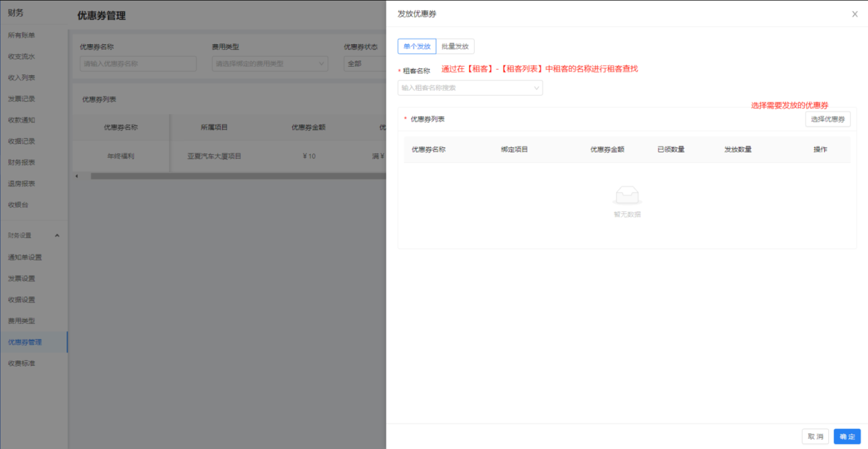
Task: Open 通知单设置 in the sidebar
Action: [25, 258]
